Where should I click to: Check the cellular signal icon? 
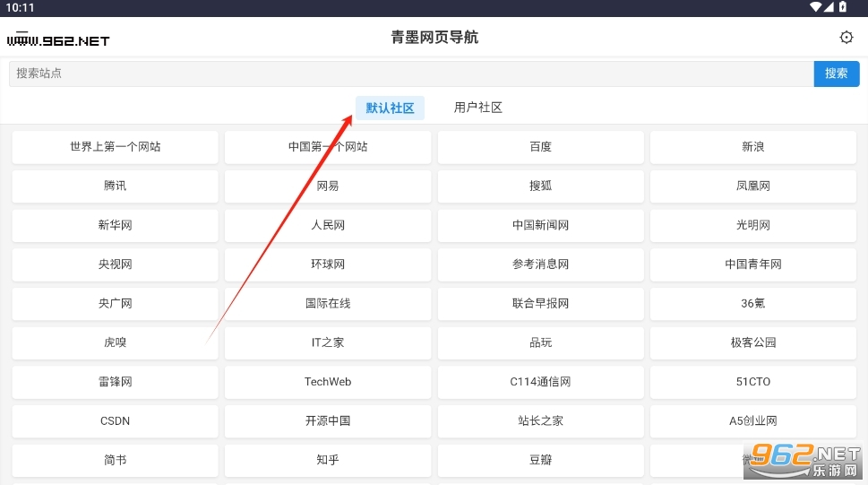[829, 6]
